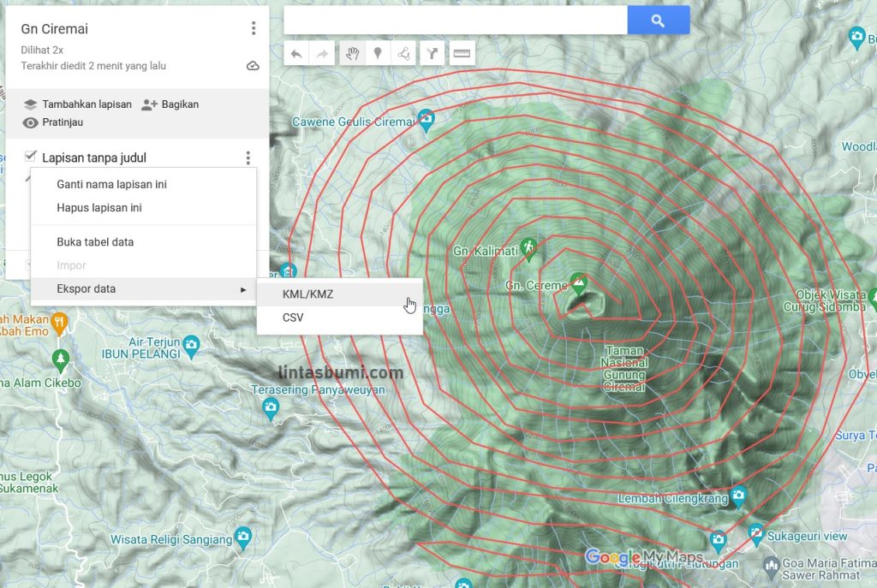Click the Lembah Cilengkrang camera marker

(x=739, y=496)
